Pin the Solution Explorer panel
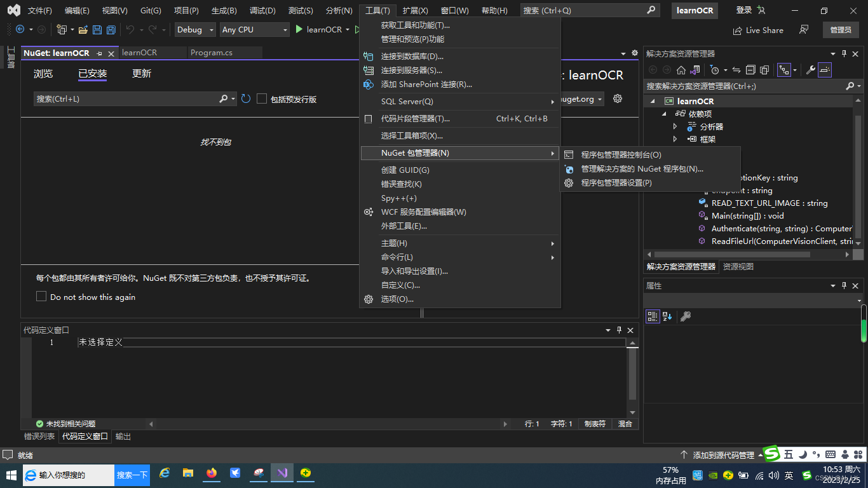The width and height of the screenshot is (868, 488). (x=844, y=54)
